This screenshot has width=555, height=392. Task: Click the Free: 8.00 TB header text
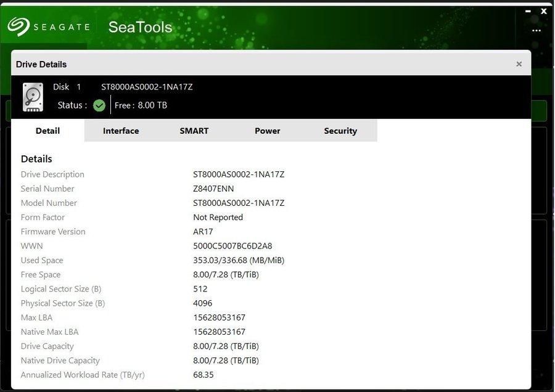[x=141, y=105]
